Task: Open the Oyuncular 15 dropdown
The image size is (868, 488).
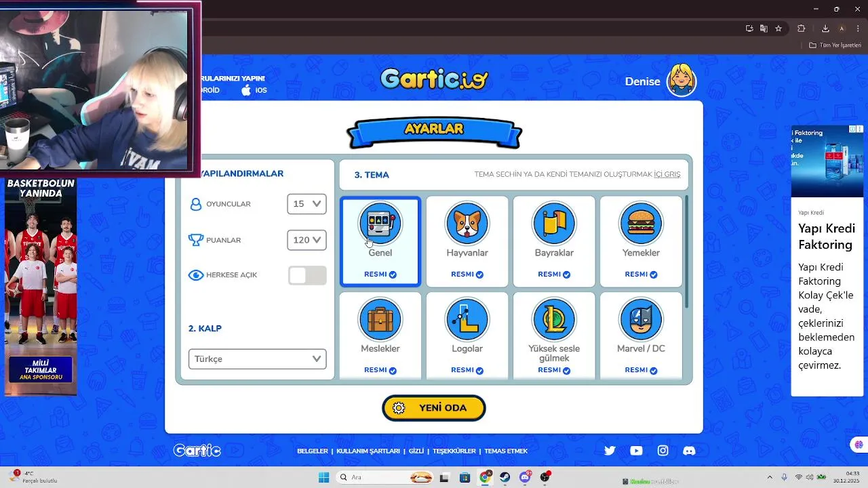Action: click(x=307, y=204)
